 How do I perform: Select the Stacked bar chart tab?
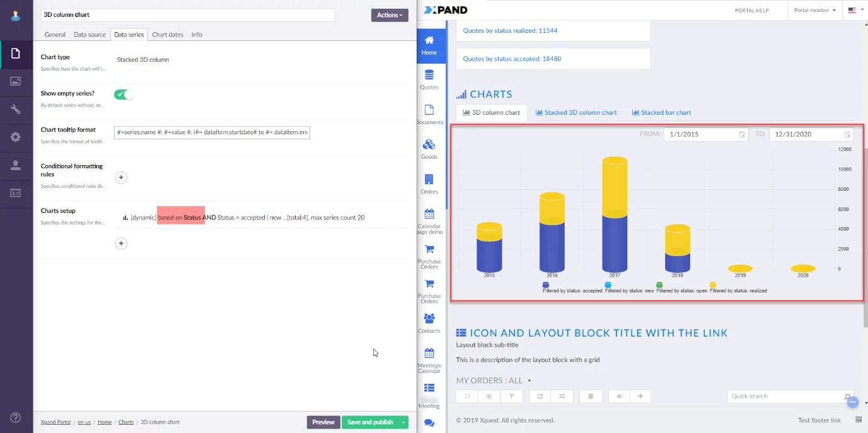point(661,112)
